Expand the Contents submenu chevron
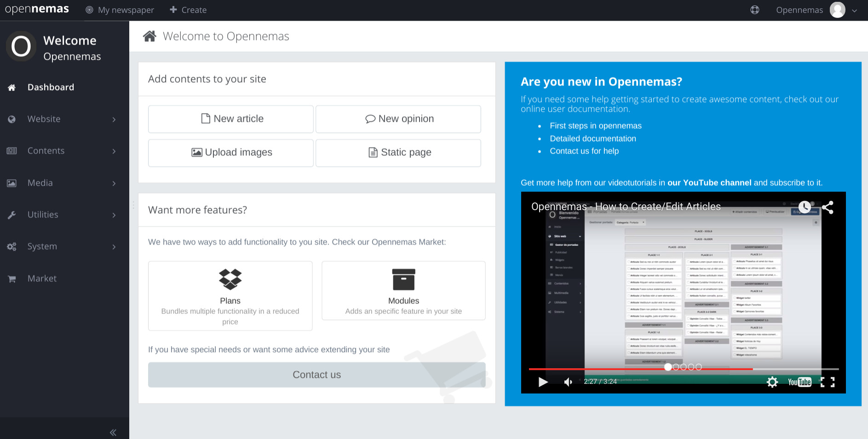Image resolution: width=868 pixels, height=439 pixels. click(x=114, y=151)
